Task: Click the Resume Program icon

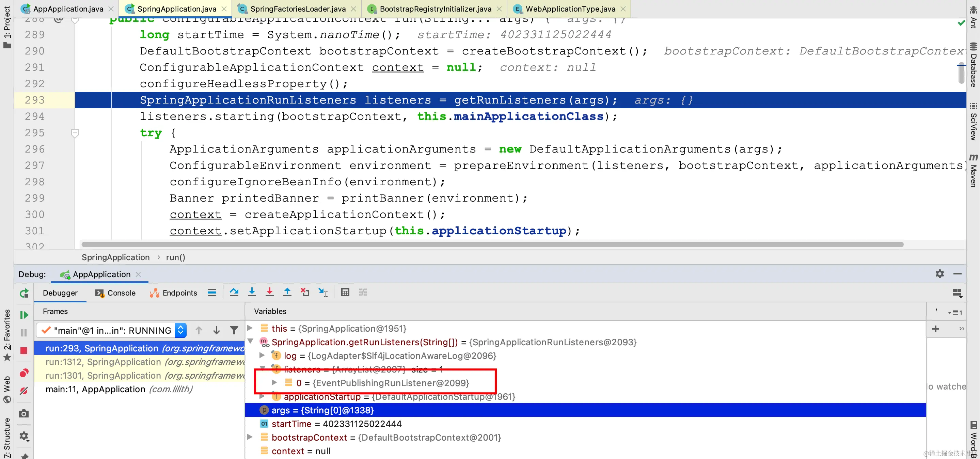Action: tap(24, 315)
